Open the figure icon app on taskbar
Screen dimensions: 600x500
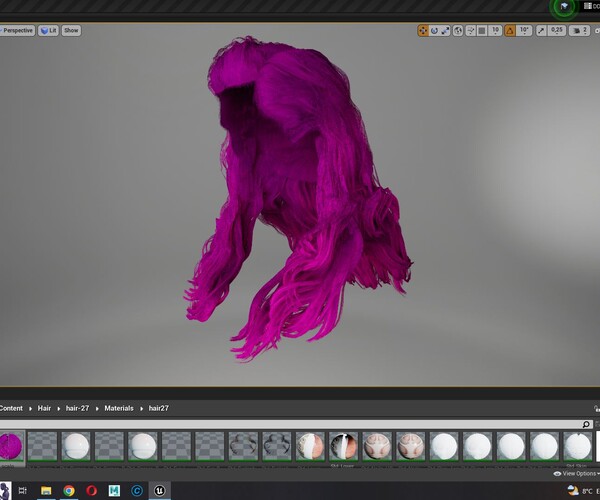(5, 490)
